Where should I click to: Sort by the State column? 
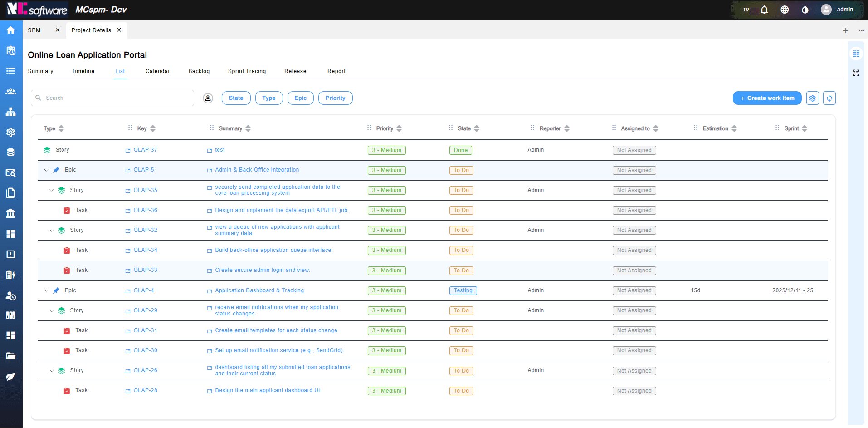(x=477, y=128)
